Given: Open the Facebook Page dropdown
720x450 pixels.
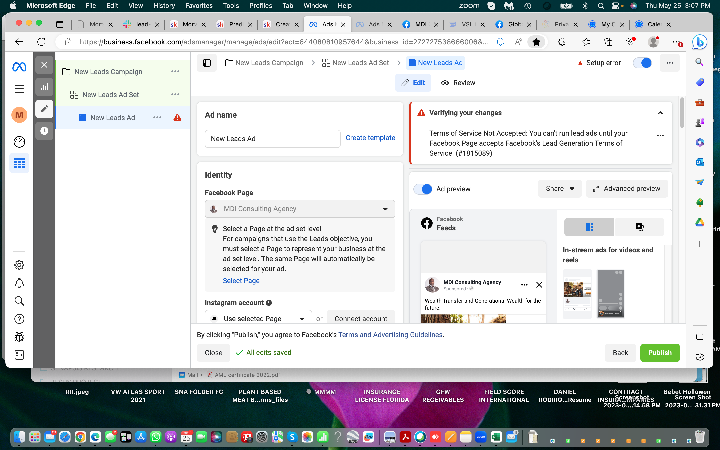Looking at the screenshot, I should tap(300, 209).
